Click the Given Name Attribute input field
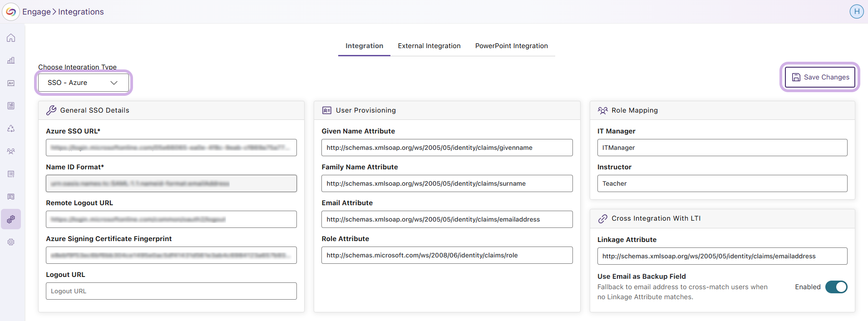Viewport: 868px width, 321px height. (x=447, y=148)
